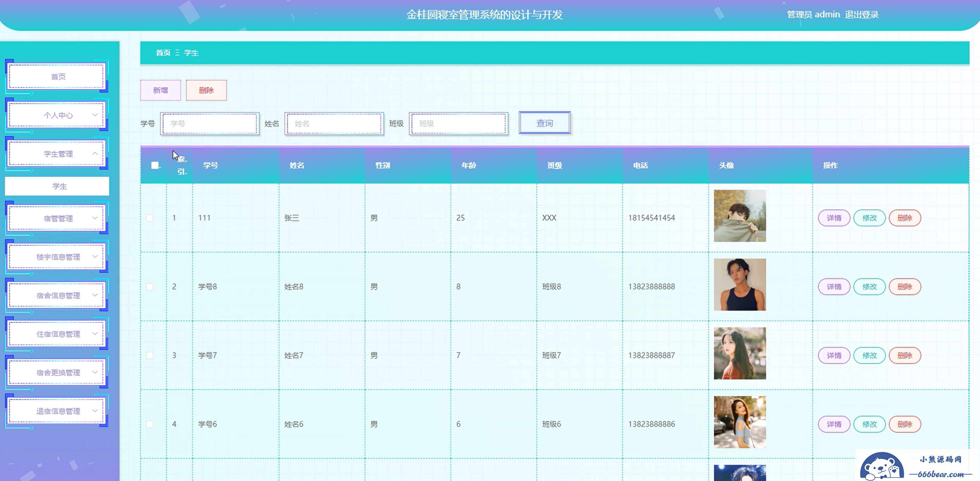Expand the 个人中心 menu chevron
Image resolution: width=980 pixels, height=481 pixels.
95,115
